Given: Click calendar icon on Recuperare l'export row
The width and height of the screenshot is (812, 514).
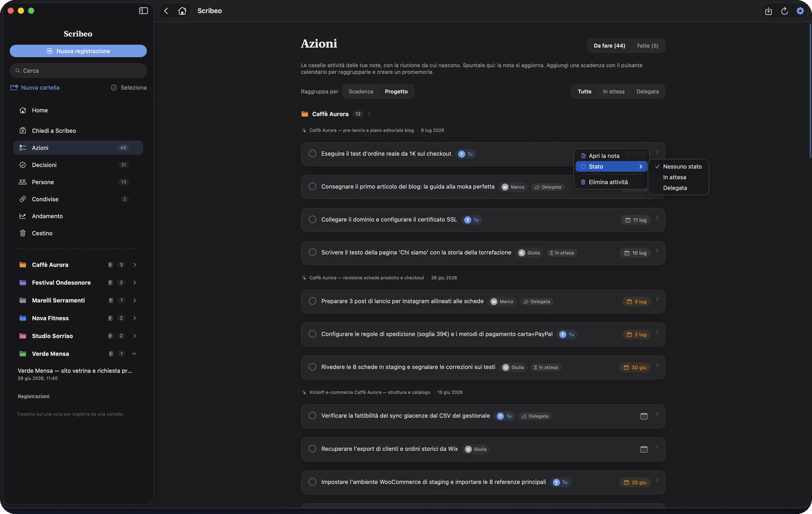Looking at the screenshot, I should (644, 449).
